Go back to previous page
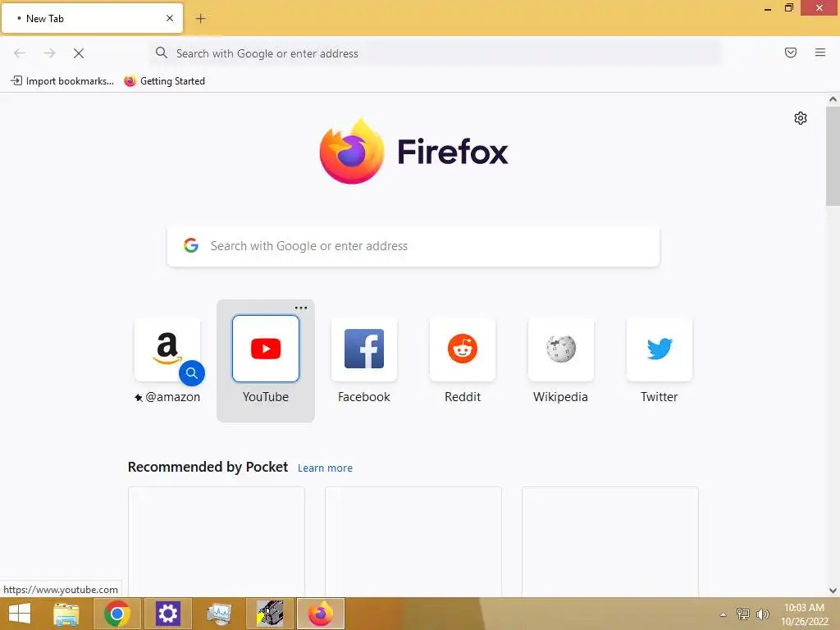The height and width of the screenshot is (630, 840). tap(20, 53)
